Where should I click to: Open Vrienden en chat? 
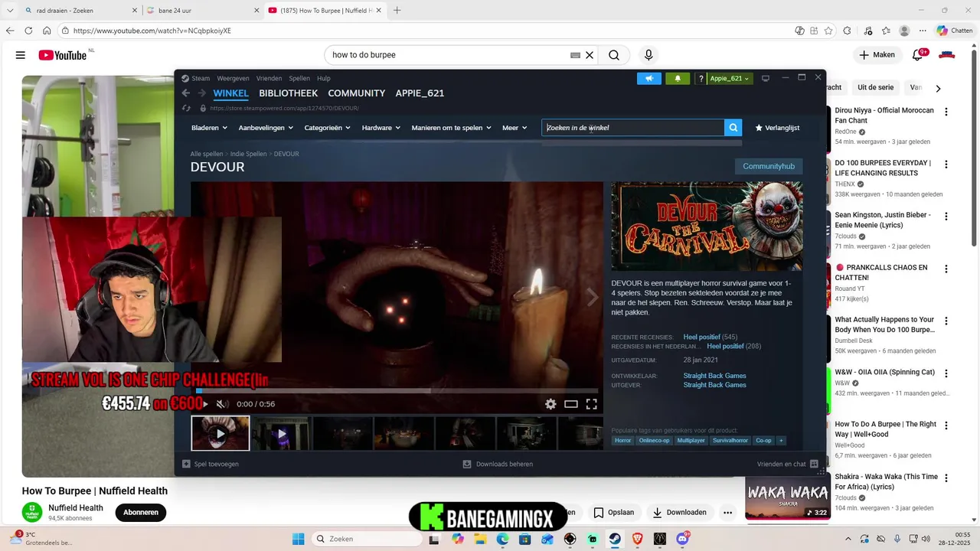788,464
